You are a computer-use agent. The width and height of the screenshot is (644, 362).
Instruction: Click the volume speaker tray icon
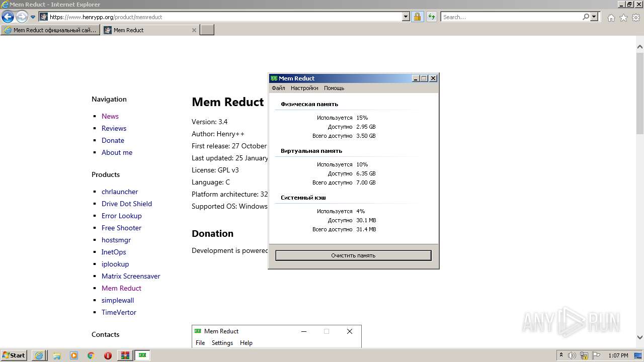[x=573, y=355]
